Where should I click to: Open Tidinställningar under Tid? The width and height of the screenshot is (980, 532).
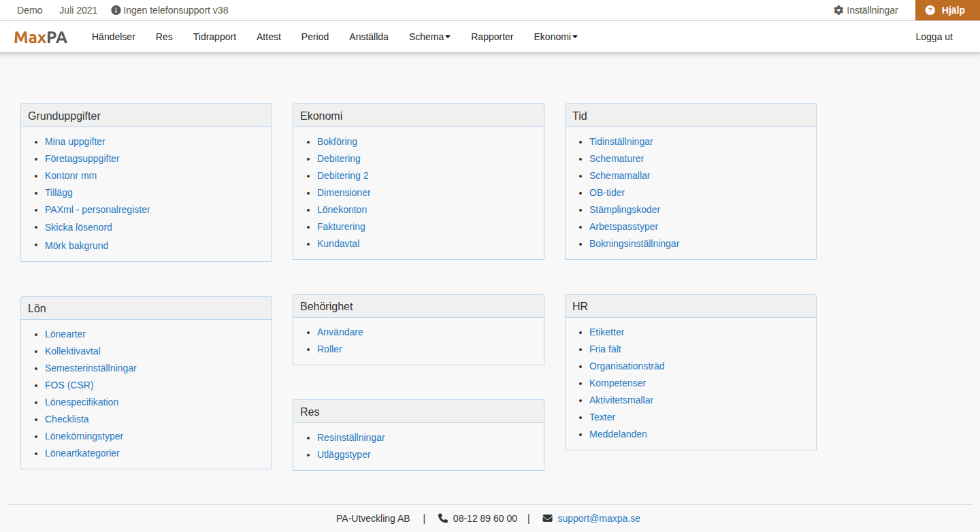[x=621, y=142]
